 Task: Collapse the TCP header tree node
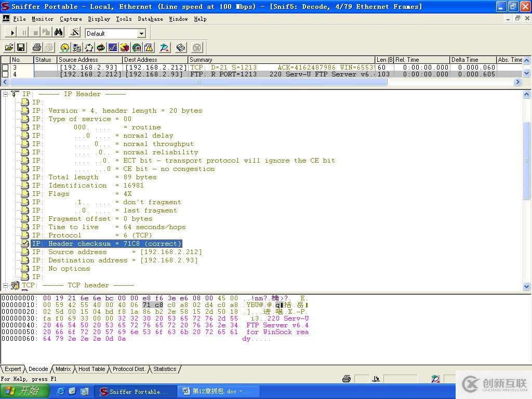click(6, 285)
